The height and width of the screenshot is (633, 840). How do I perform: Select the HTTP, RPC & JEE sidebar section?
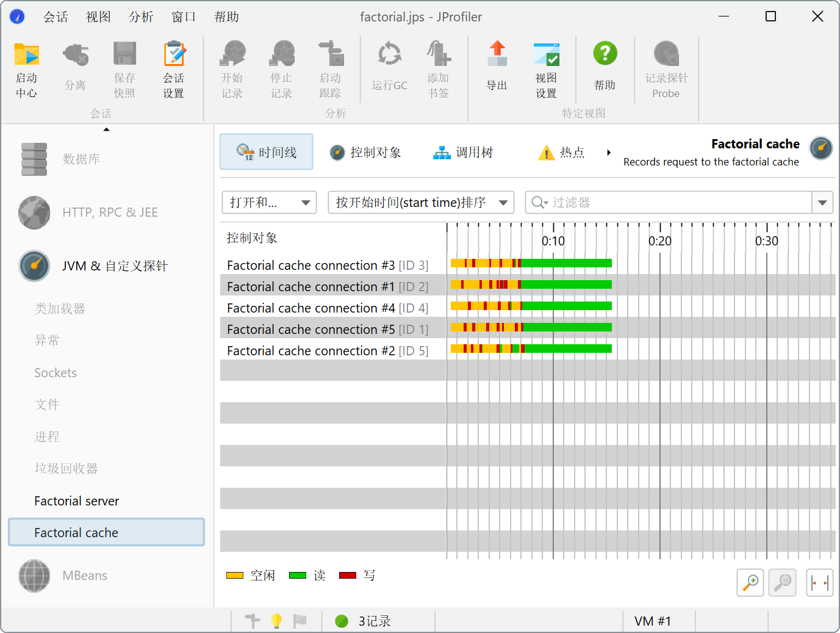[107, 212]
